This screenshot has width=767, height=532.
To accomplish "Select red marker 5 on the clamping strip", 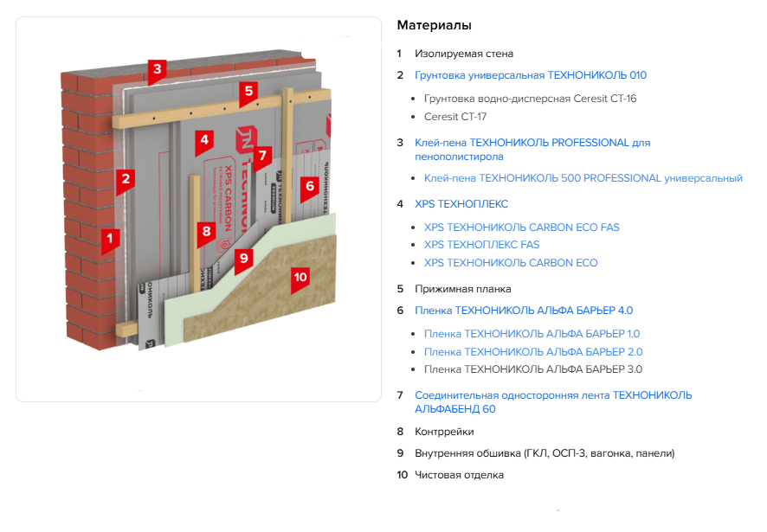I will point(248,90).
